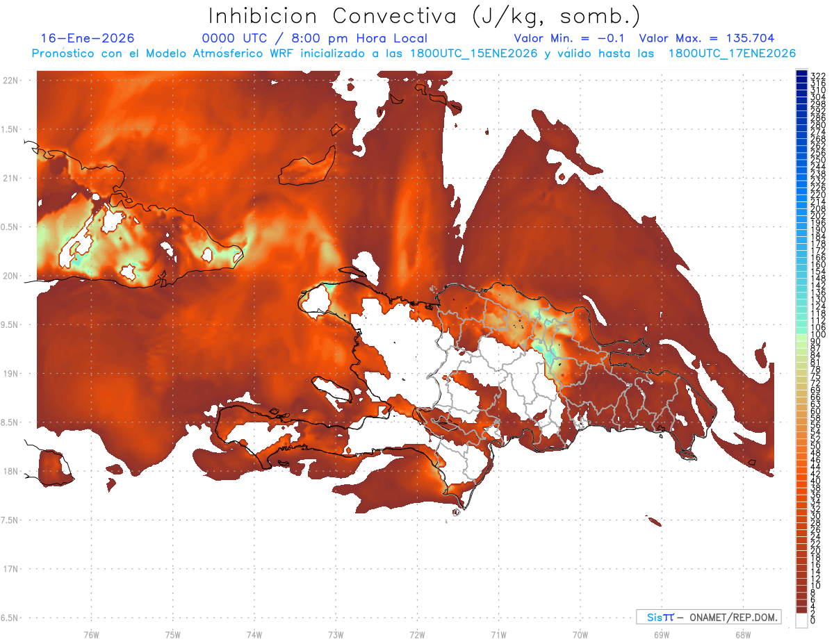Click the white 0 colorbar swatch
Image resolution: width=834 pixels, height=644 pixels.
click(x=802, y=621)
